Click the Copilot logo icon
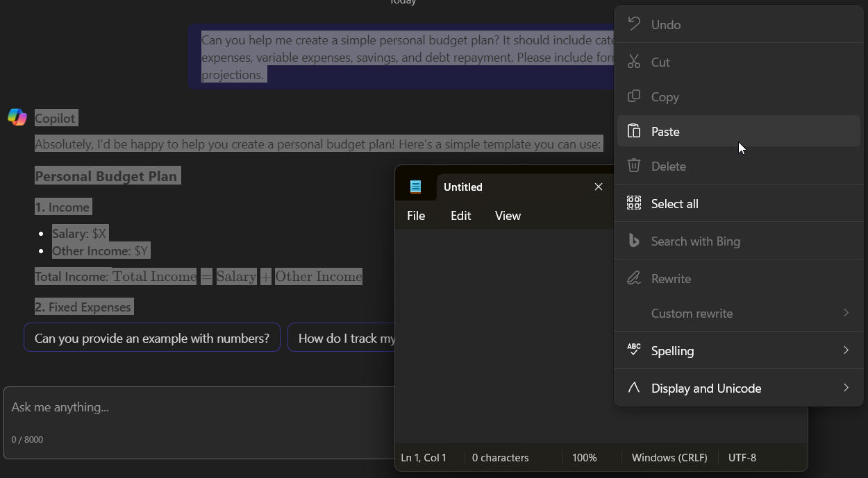Screen dimensions: 868x478 coord(17,117)
